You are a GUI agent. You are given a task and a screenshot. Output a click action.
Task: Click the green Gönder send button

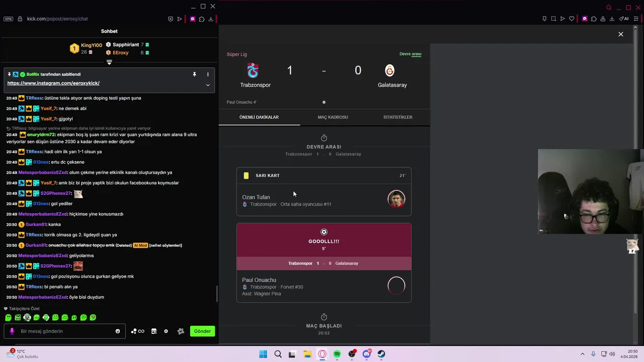click(x=202, y=331)
